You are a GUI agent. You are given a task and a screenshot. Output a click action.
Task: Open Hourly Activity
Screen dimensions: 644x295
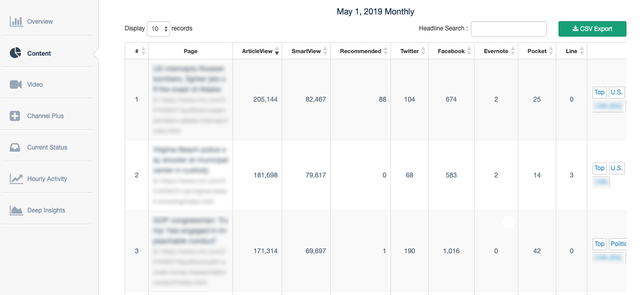(47, 179)
